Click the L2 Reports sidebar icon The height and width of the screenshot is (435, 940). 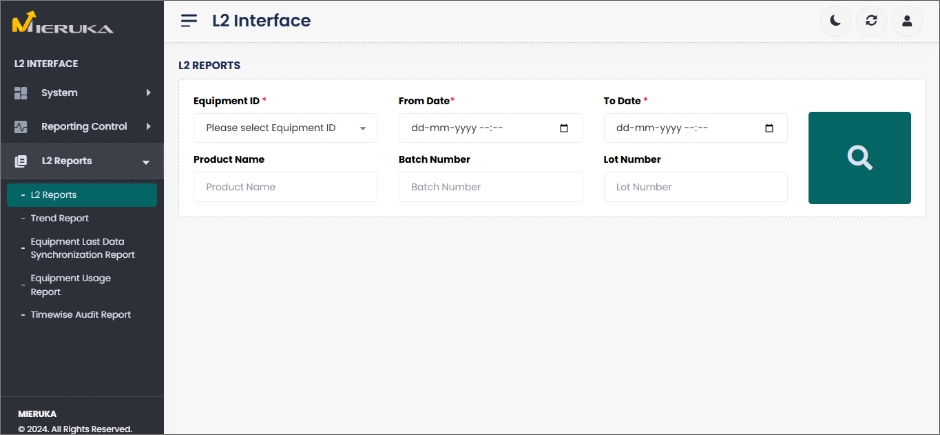21,161
